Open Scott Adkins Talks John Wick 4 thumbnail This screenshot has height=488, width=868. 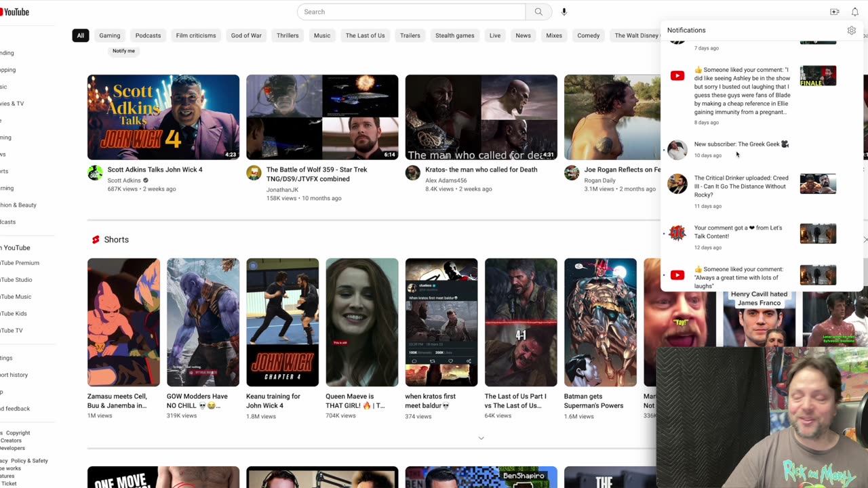[163, 117]
